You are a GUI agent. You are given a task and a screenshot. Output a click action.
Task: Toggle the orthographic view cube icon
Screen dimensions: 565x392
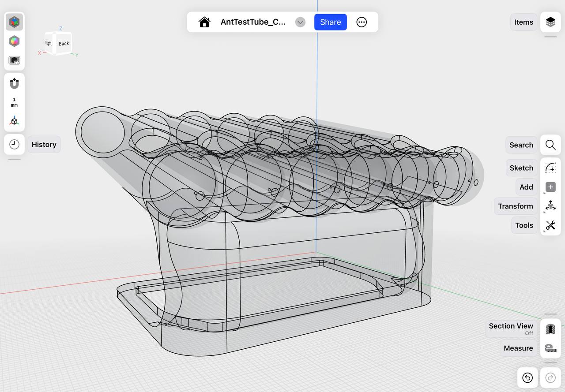(x=15, y=121)
